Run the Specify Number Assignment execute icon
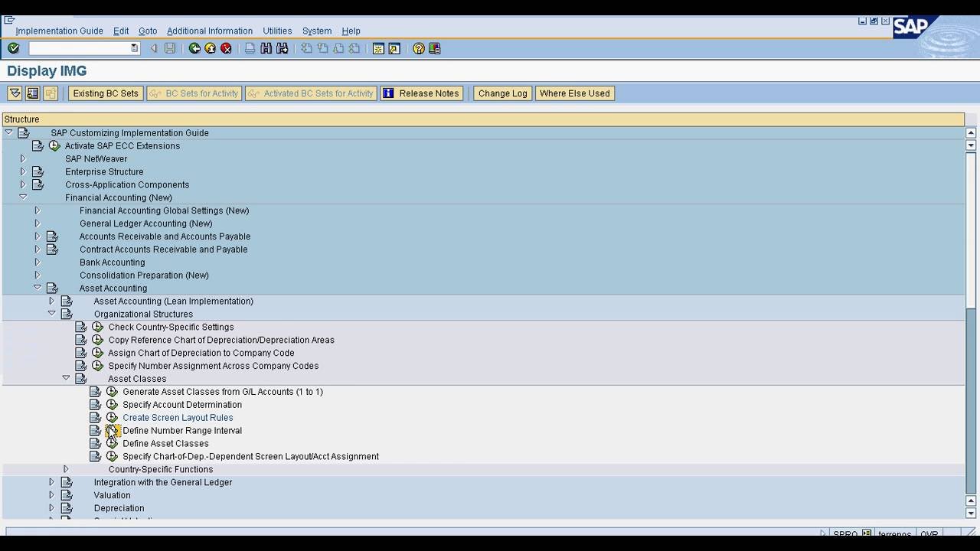 (x=97, y=366)
